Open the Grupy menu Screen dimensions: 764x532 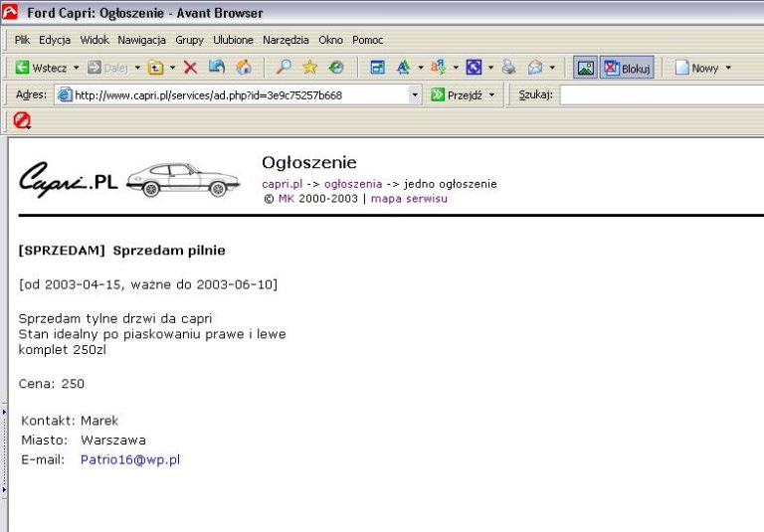(x=190, y=40)
